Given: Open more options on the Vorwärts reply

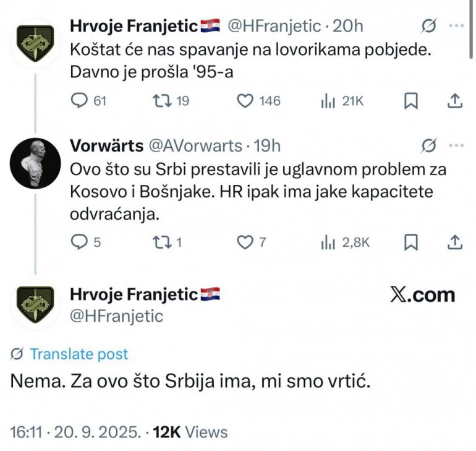Looking at the screenshot, I should coord(456,145).
